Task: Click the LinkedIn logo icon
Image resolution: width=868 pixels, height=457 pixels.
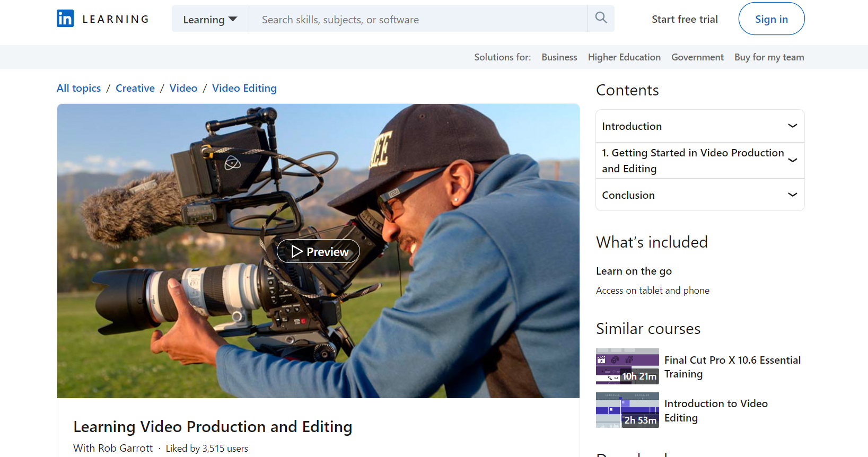Action: pos(65,19)
